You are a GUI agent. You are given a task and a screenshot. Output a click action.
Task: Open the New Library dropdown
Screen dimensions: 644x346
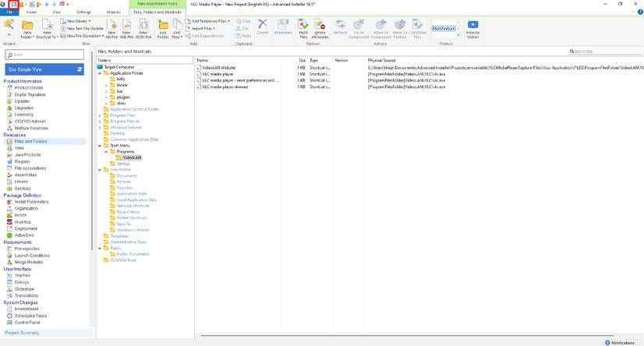76,21
